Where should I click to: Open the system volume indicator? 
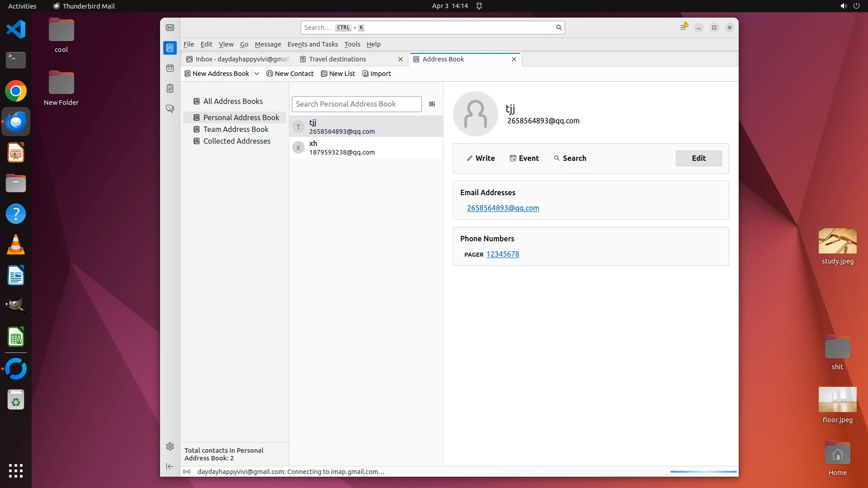[x=843, y=6]
